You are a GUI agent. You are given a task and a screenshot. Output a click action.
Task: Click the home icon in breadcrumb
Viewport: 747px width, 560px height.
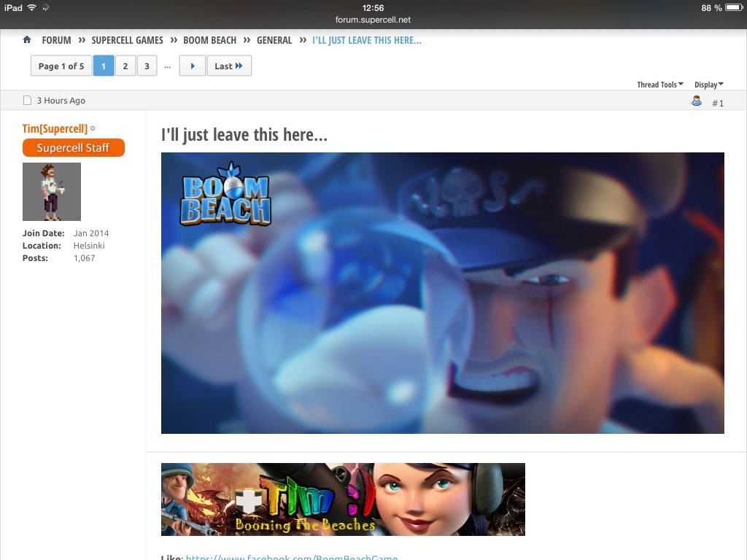[x=27, y=40]
